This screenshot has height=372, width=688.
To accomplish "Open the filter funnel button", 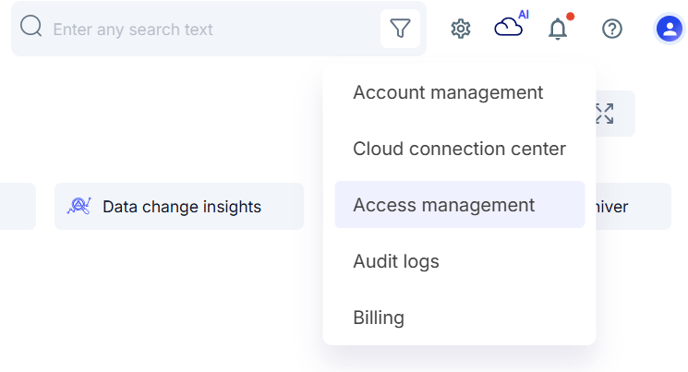I will pyautogui.click(x=400, y=29).
